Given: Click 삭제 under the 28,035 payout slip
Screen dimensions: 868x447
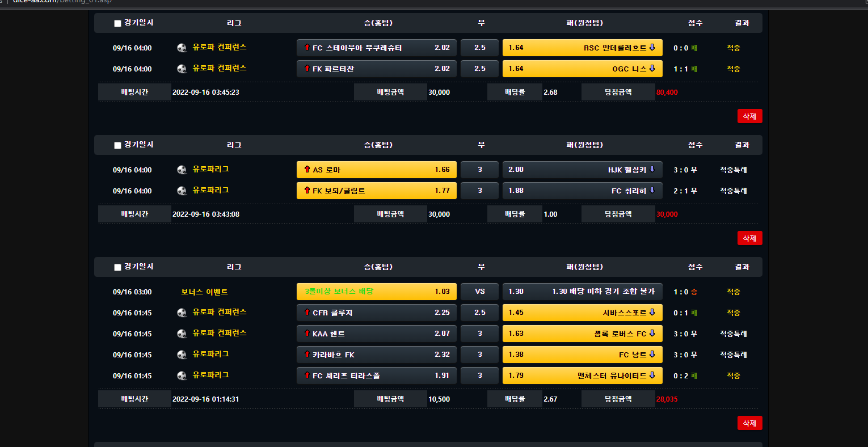Looking at the screenshot, I should [749, 423].
